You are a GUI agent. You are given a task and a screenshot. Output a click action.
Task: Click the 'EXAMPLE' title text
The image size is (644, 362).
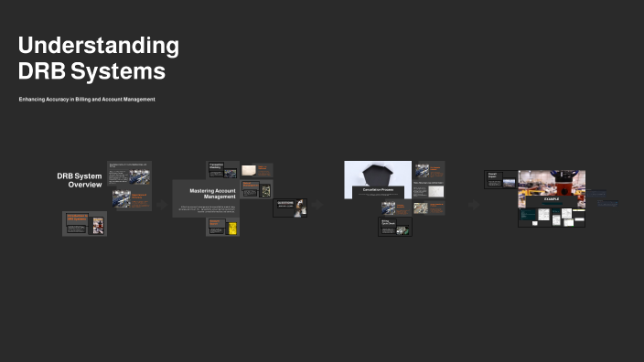point(552,199)
